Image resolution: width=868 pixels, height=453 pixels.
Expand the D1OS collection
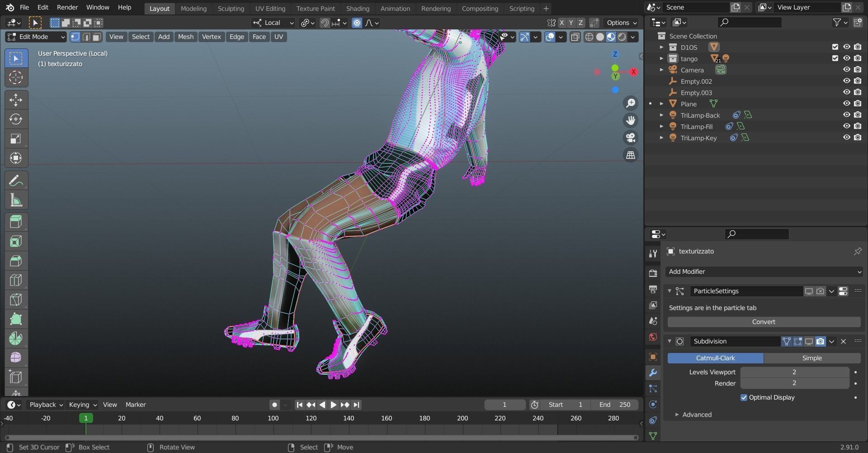click(x=661, y=47)
